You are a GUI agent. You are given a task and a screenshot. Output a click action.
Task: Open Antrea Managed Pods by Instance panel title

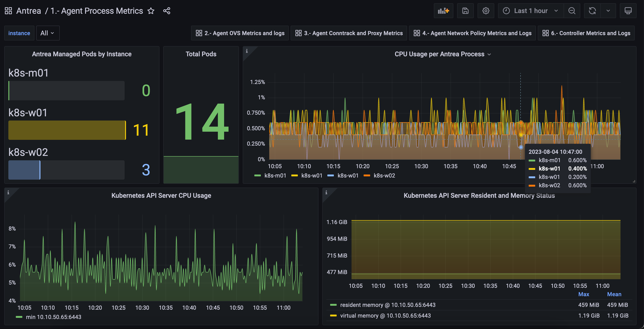[x=82, y=54]
